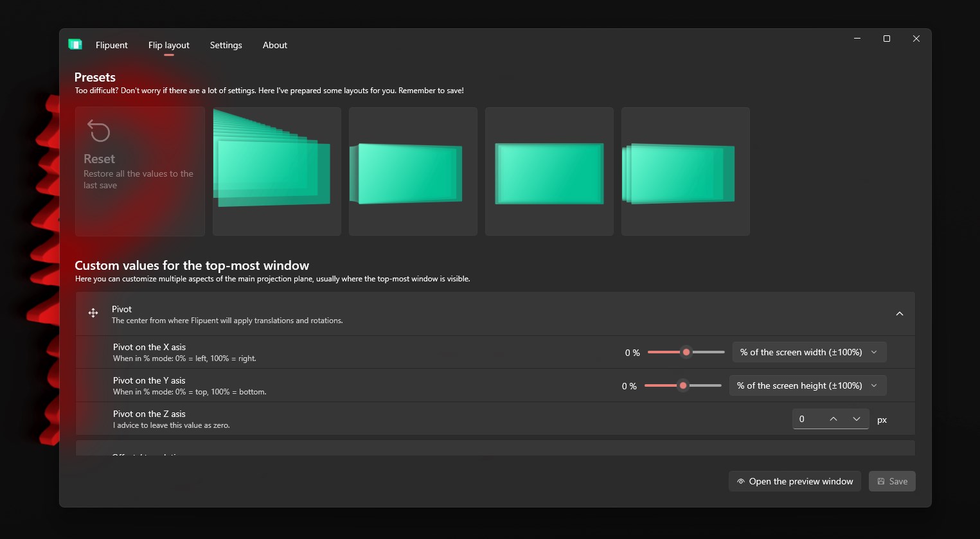Adjust the Pivot Y axis slider
The height and width of the screenshot is (539, 980).
coord(683,385)
